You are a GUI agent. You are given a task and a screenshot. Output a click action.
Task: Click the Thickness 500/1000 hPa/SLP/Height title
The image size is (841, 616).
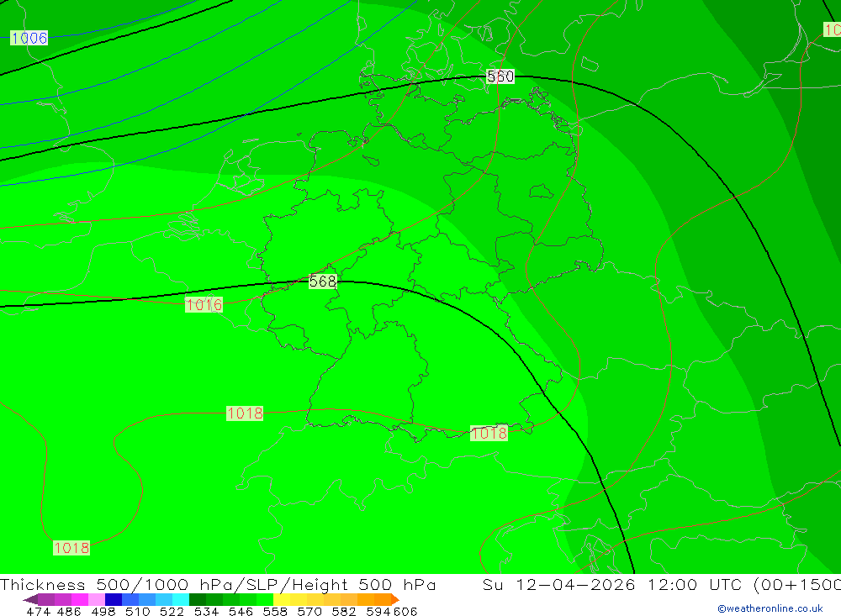(218, 584)
